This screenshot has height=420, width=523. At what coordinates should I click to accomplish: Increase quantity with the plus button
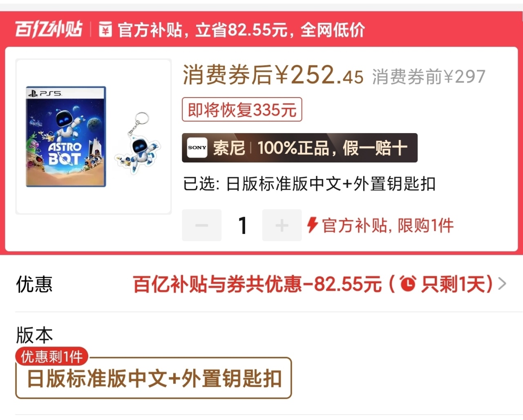pos(282,225)
